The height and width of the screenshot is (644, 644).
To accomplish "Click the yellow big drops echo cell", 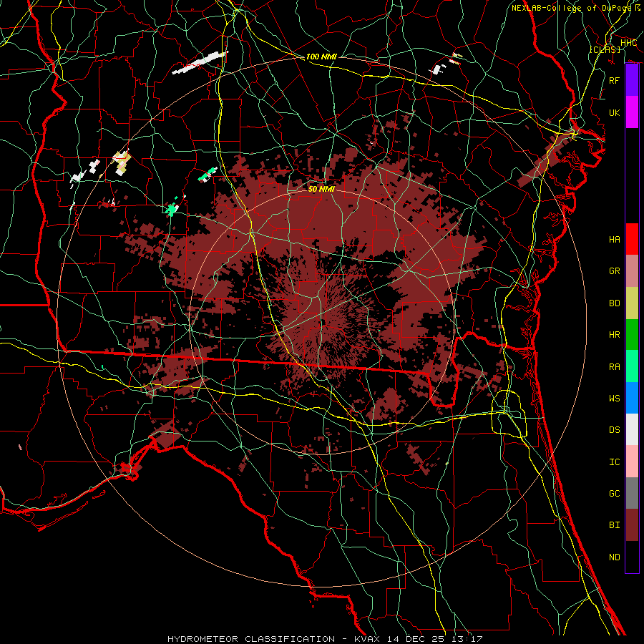I will point(122,162).
